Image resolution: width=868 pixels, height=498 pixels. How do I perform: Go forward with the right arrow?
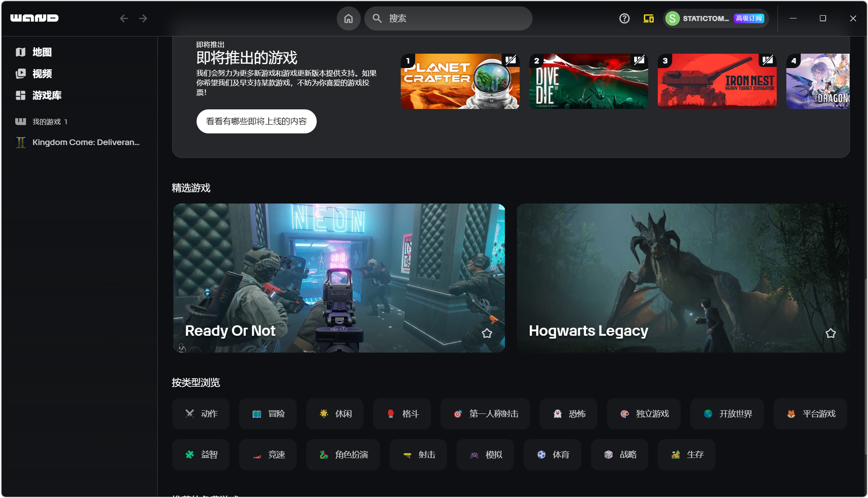point(143,18)
